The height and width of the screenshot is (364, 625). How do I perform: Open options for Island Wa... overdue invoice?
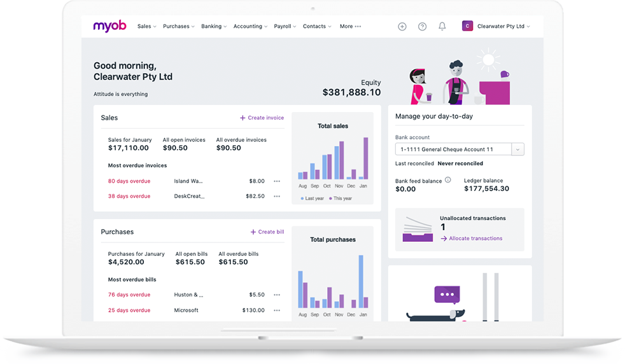[277, 181]
